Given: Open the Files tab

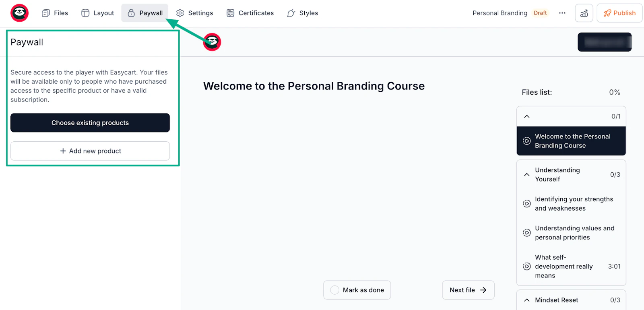Looking at the screenshot, I should click(x=55, y=13).
